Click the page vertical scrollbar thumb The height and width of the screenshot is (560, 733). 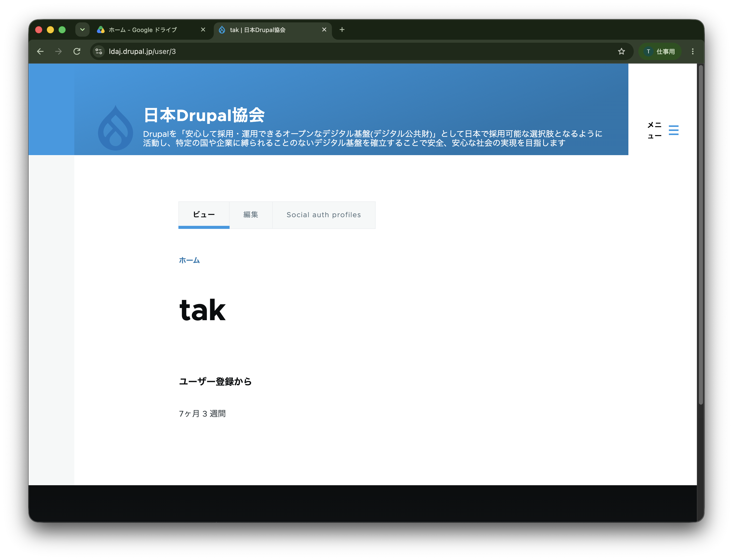click(x=701, y=235)
